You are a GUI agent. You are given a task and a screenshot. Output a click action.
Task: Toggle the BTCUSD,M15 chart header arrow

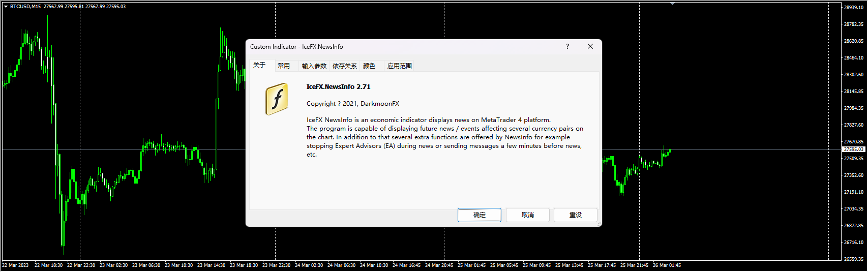[x=6, y=7]
